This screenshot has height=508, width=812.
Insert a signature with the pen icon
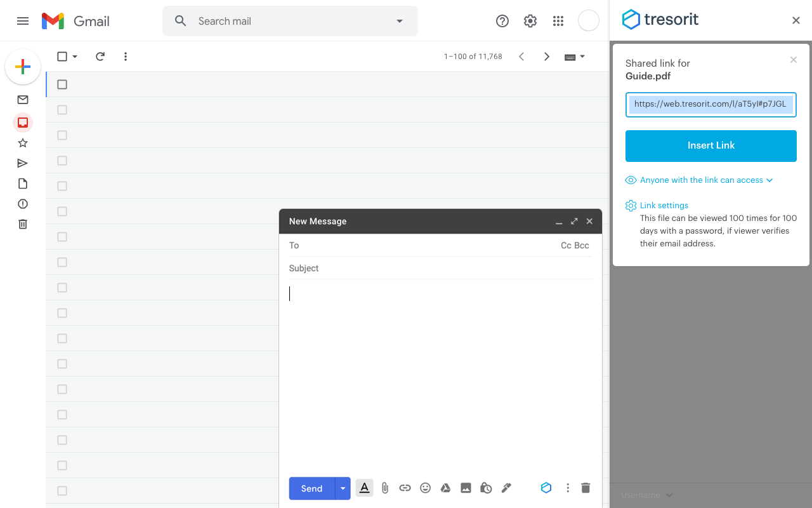506,488
